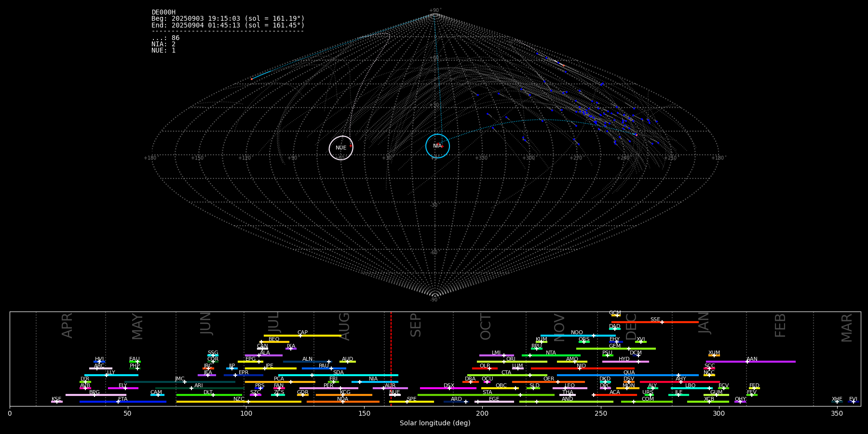Click the XHE shower label
This screenshot has height=434, width=868.
click(837, 399)
